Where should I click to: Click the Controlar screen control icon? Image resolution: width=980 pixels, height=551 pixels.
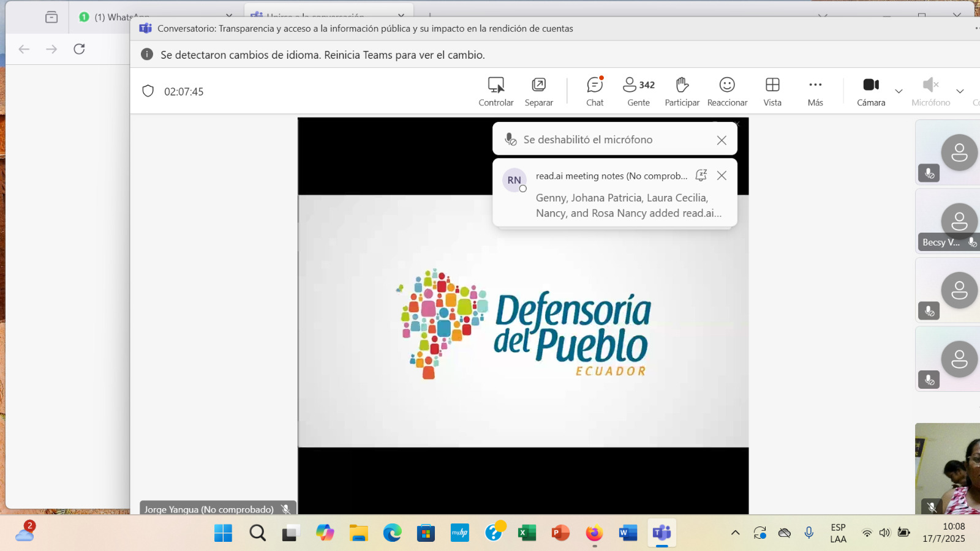(496, 91)
